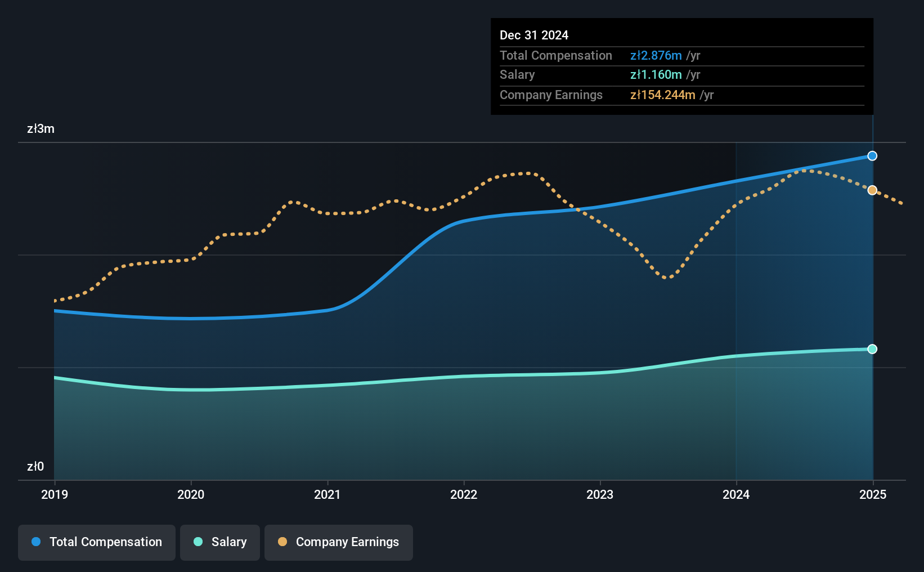Image resolution: width=924 pixels, height=572 pixels.
Task: Select the Company Earnings data point at 2025
Action: [872, 190]
